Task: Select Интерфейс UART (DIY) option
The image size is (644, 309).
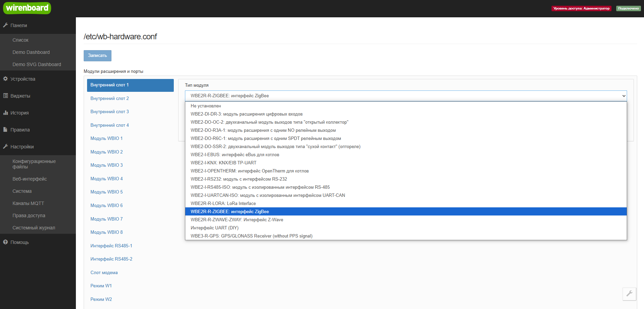Action: 406,228
